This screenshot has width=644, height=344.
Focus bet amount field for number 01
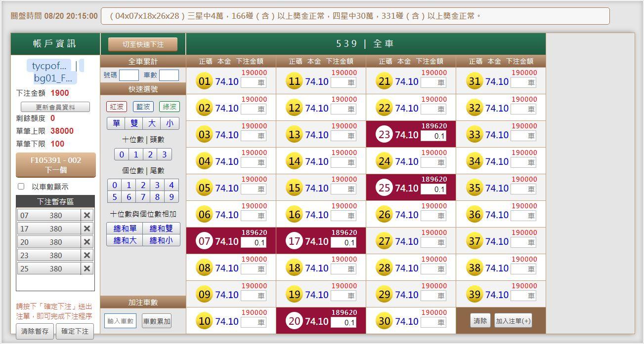(x=254, y=82)
